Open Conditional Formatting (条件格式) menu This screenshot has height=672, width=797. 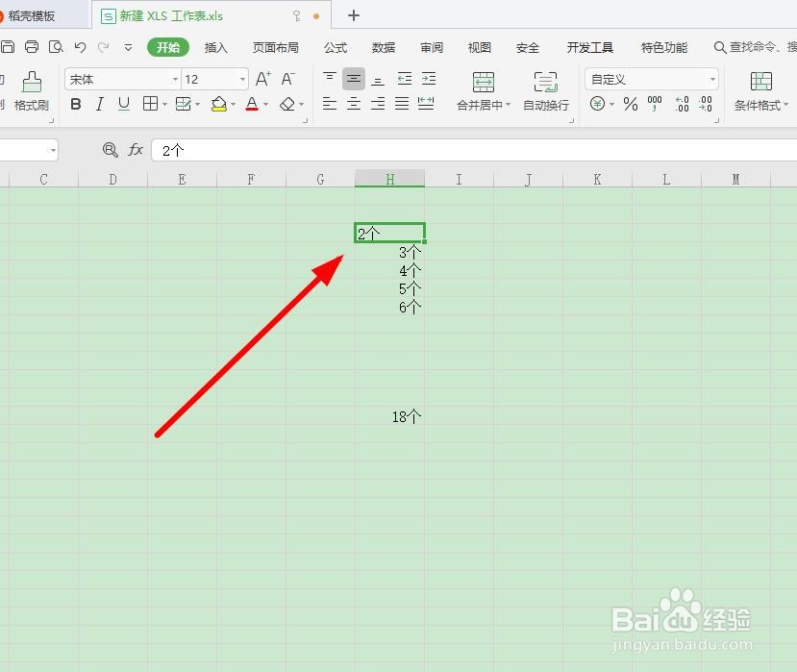(x=760, y=91)
